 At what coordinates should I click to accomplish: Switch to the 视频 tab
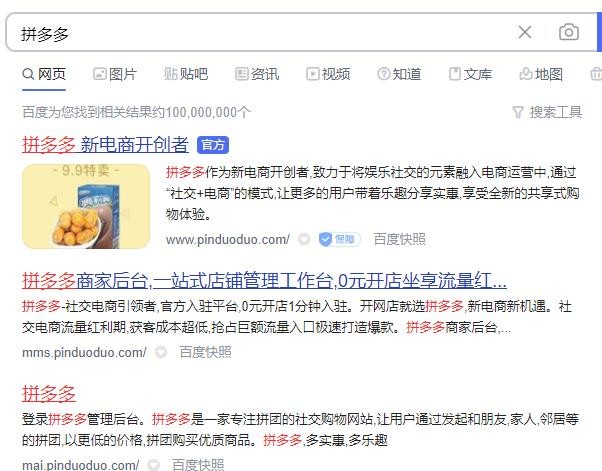click(x=328, y=74)
